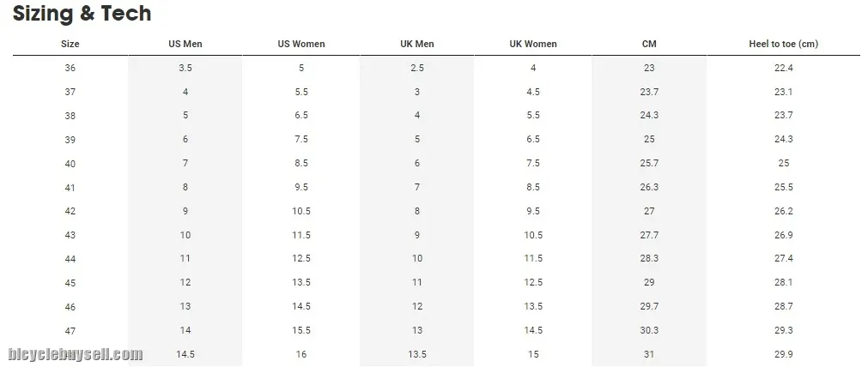Click the US Men value 3.5
Viewport: 868px width, 367px height.
pyautogui.click(x=185, y=68)
